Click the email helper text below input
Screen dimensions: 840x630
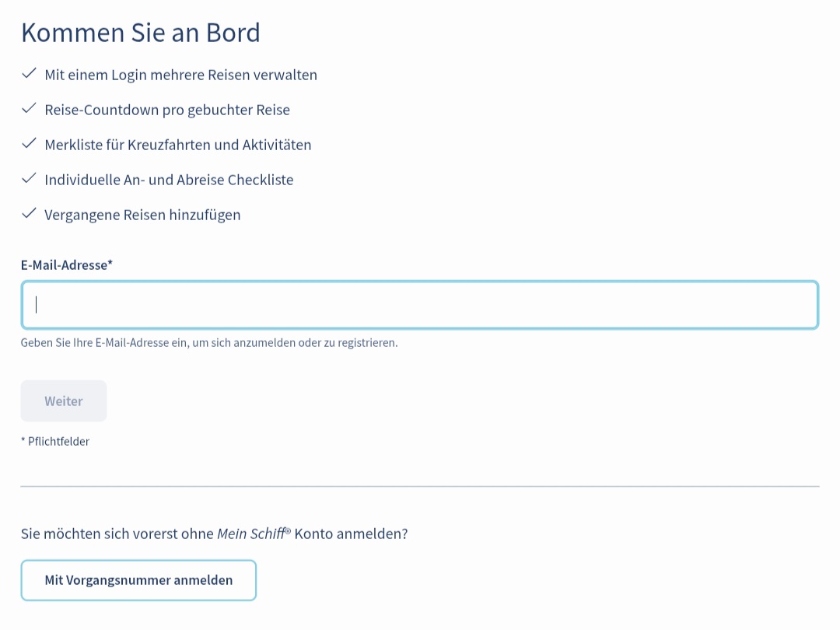(x=209, y=342)
